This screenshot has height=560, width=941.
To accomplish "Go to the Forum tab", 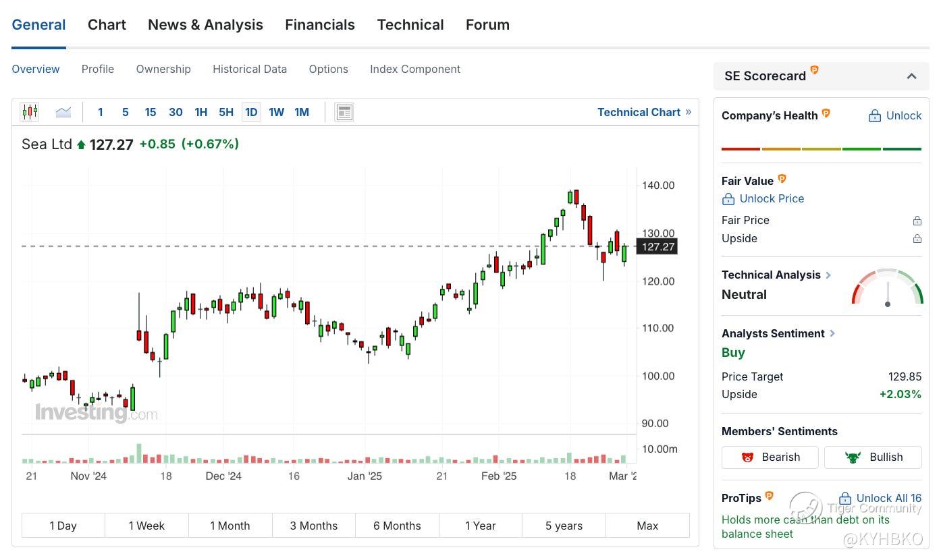I will click(x=487, y=25).
